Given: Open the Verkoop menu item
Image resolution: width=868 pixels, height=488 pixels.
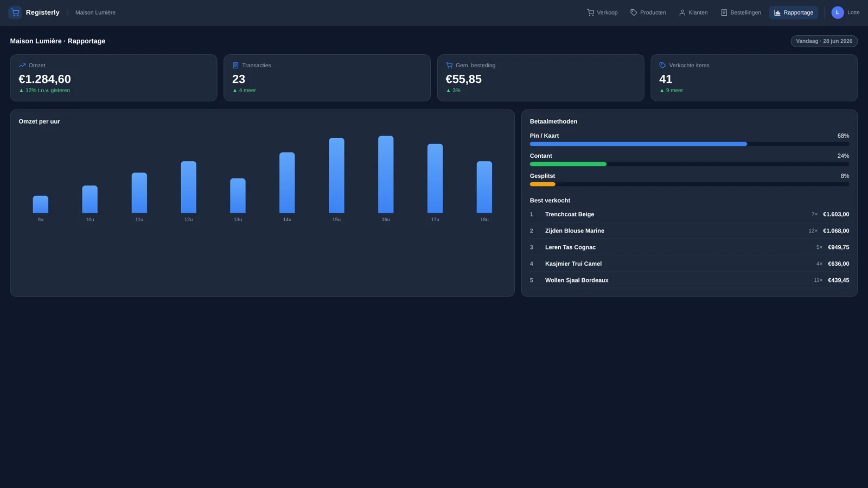Looking at the screenshot, I should [602, 12].
